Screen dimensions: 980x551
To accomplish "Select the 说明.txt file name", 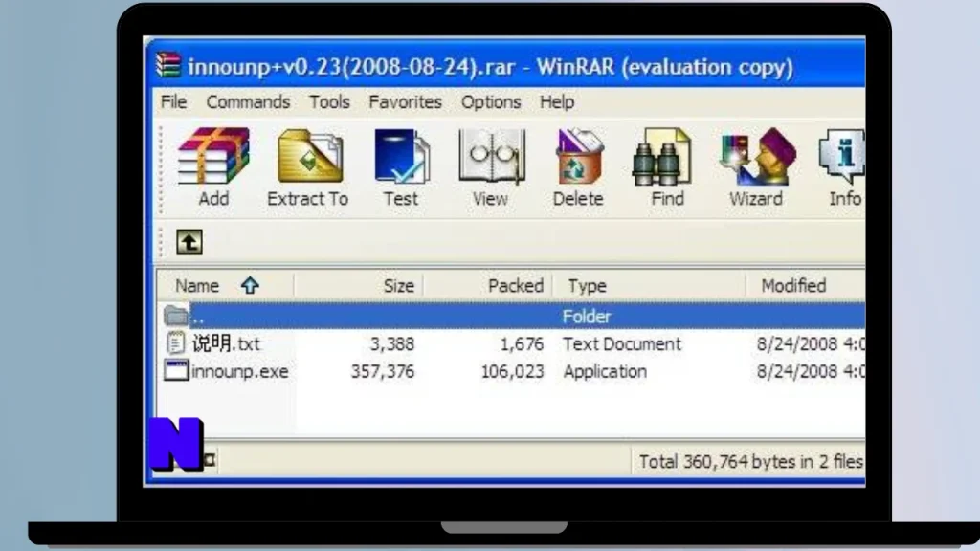I will (x=226, y=343).
